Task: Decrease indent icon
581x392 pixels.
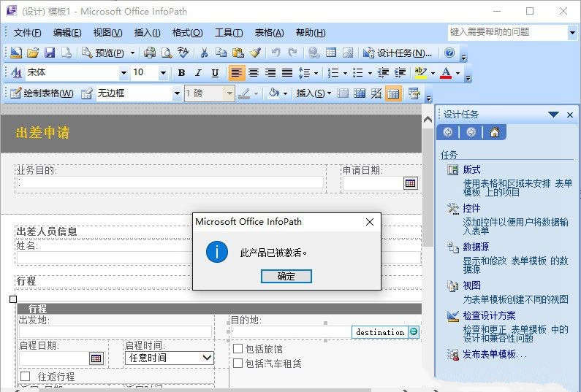Action: (x=383, y=73)
